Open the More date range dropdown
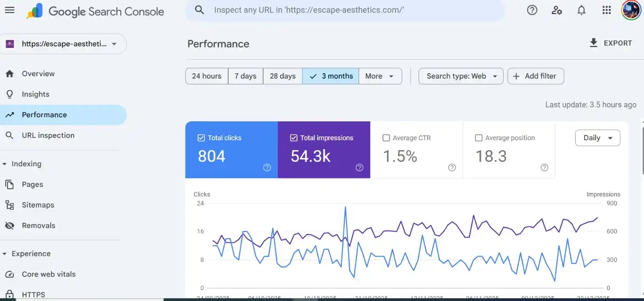This screenshot has height=301, width=644. [380, 76]
